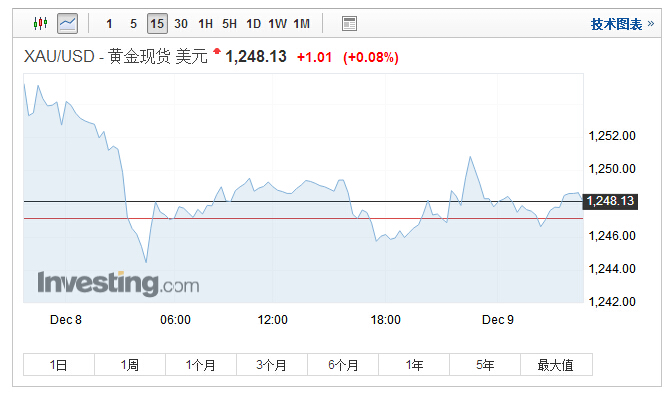Set chart interval to 1W

coord(277,23)
